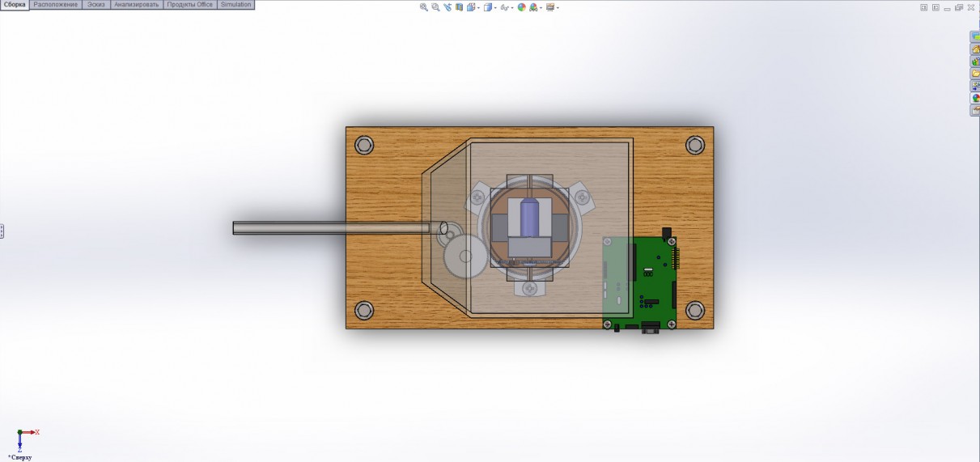This screenshot has width=980, height=462.
Task: Click the View Settings monitor icon
Action: [550, 7]
